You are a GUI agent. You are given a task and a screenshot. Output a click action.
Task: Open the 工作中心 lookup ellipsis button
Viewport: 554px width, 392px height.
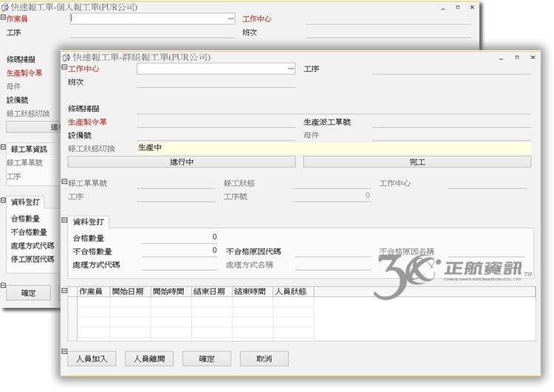[291, 69]
